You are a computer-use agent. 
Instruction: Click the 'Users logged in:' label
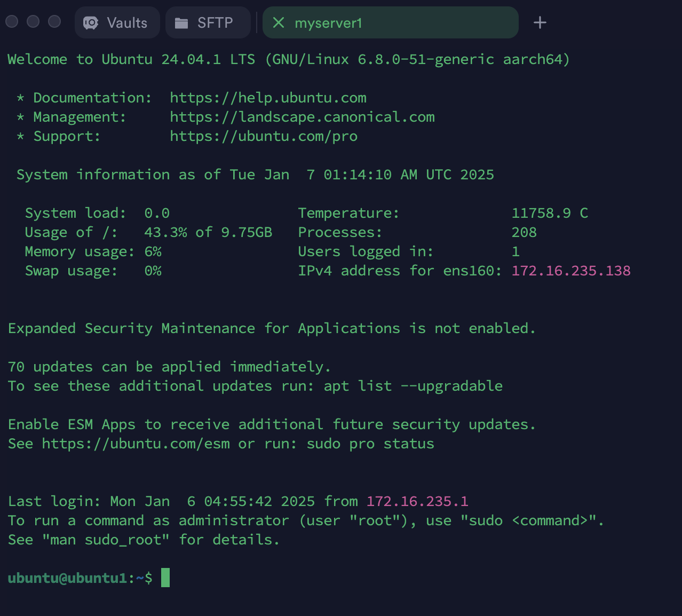[366, 251]
